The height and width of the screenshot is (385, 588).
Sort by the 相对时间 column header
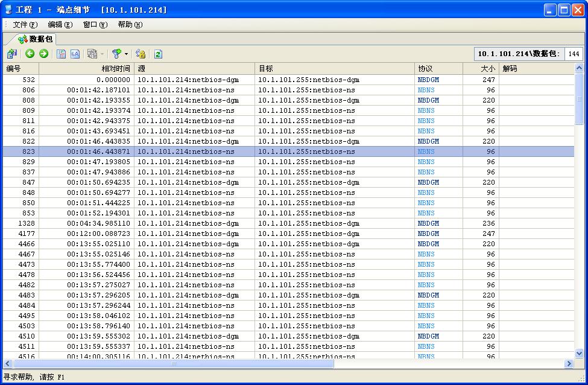pyautogui.click(x=86, y=69)
